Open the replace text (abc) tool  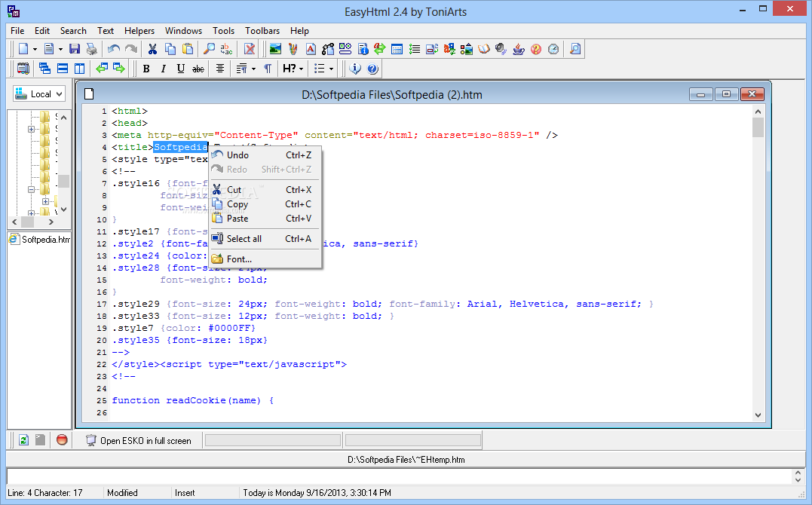(x=226, y=49)
